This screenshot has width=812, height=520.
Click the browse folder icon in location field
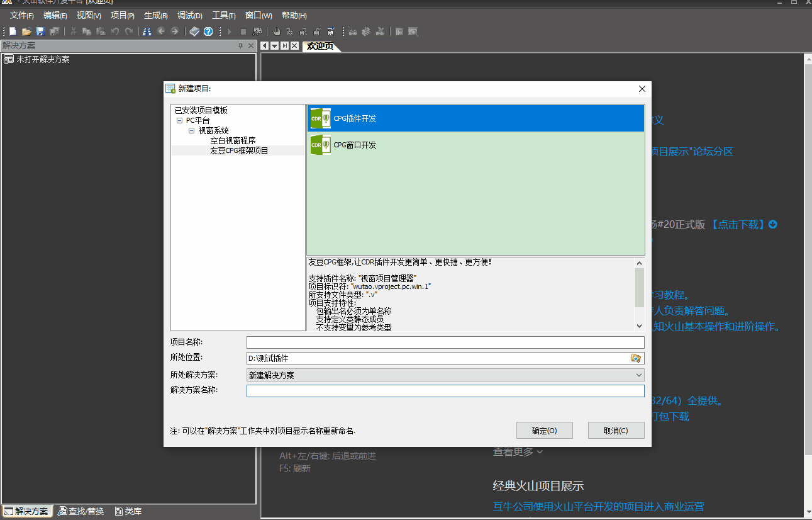pyautogui.click(x=636, y=358)
